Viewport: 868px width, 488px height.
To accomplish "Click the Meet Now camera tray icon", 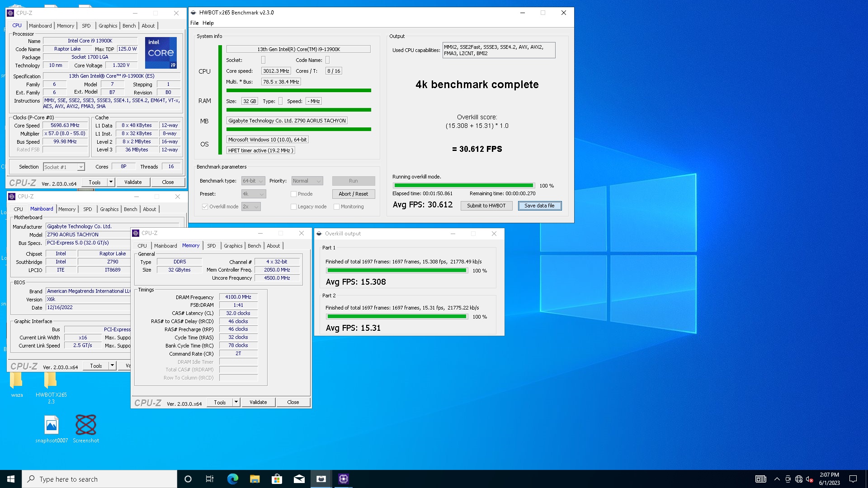I will [788, 479].
